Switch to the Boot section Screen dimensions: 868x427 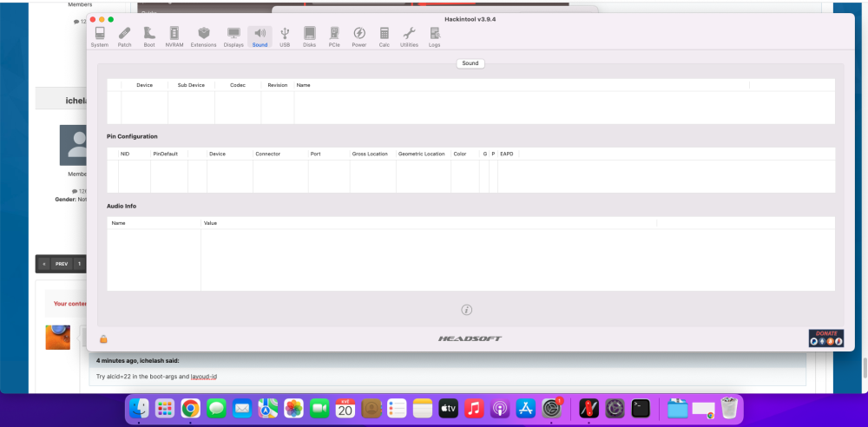pyautogui.click(x=149, y=36)
